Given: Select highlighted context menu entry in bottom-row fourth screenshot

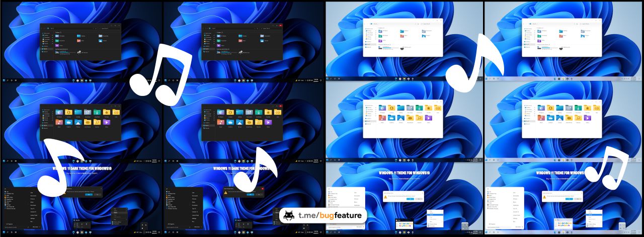Looking at the screenshot, I should pyautogui.click(x=594, y=215).
